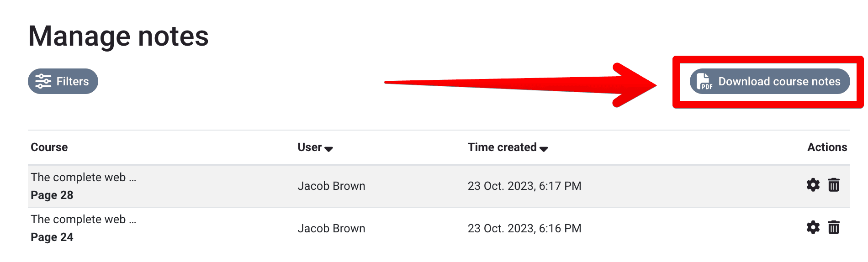The height and width of the screenshot is (262, 868).
Task: Open the Filters panel
Action: pos(63,81)
